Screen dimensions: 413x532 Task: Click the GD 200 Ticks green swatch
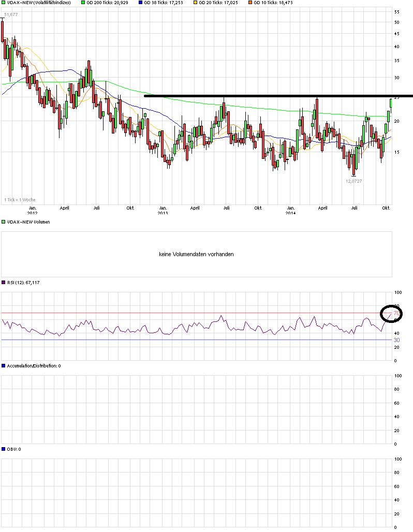[x=83, y=3]
